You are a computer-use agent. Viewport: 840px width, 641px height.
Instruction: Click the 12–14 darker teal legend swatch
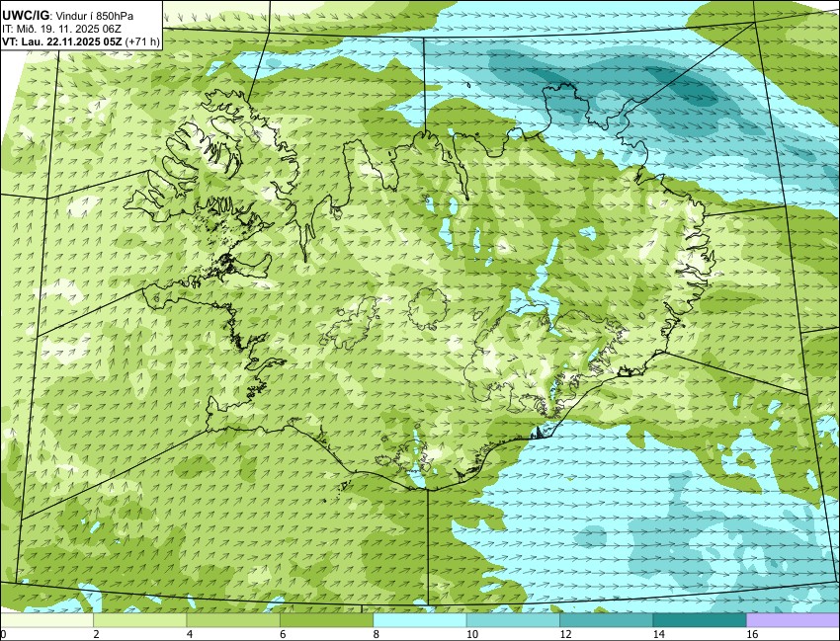tap(606, 620)
